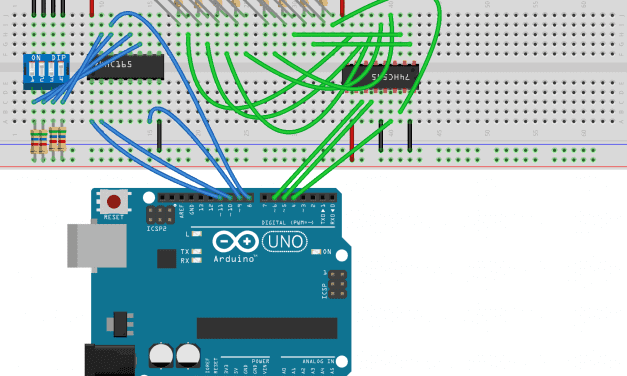Image resolution: width=627 pixels, height=376 pixels.
Task: Select the black jumper near breadboard column 15
Action: tap(159, 136)
